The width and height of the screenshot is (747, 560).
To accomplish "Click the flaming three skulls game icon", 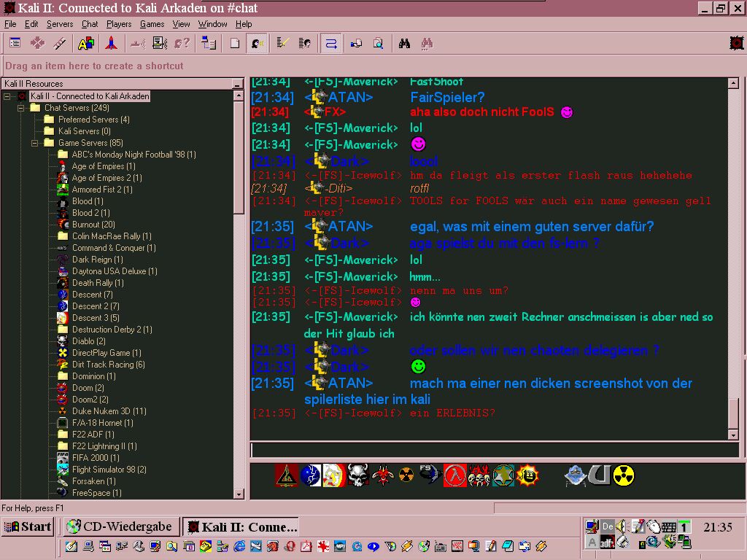I will click(479, 475).
